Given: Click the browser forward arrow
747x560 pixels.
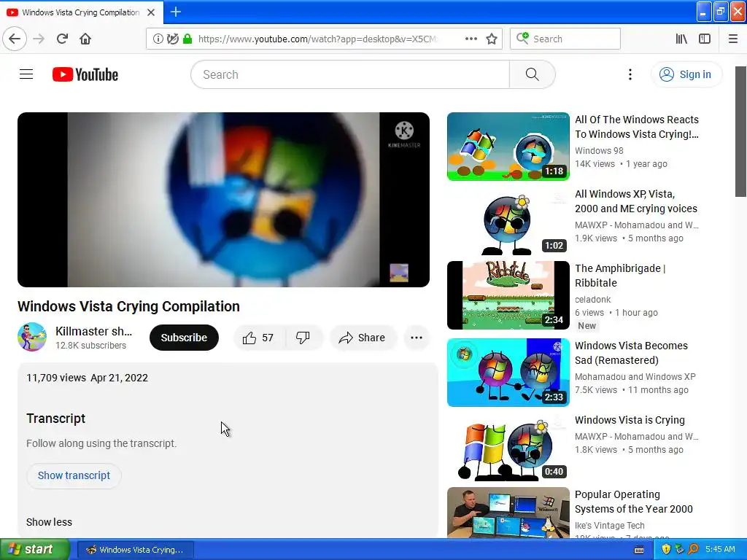Looking at the screenshot, I should (x=39, y=39).
